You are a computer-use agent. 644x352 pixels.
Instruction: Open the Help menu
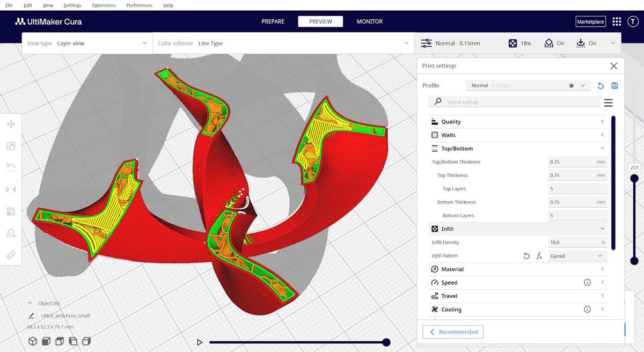coord(168,5)
